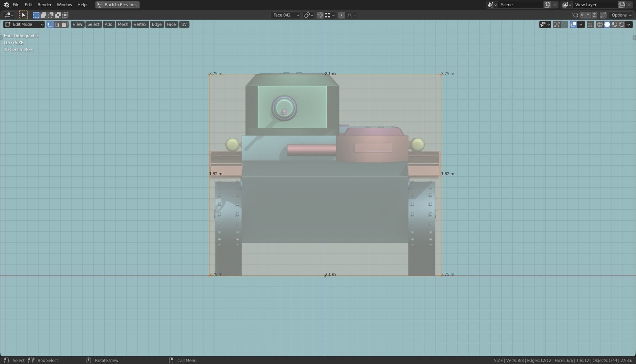This screenshot has width=636, height=364.
Task: Open the Blender logo menu
Action: 6,4
